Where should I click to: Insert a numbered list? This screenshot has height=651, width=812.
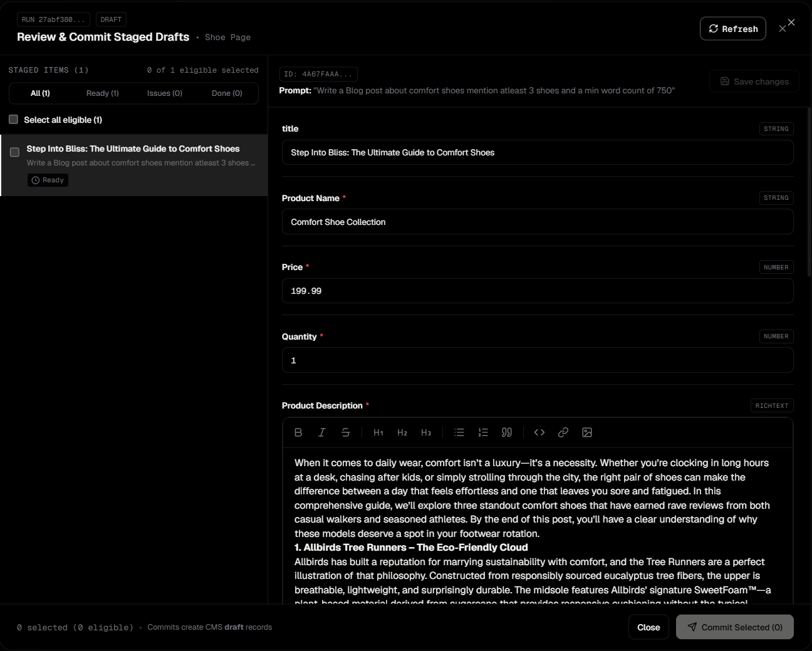(483, 432)
